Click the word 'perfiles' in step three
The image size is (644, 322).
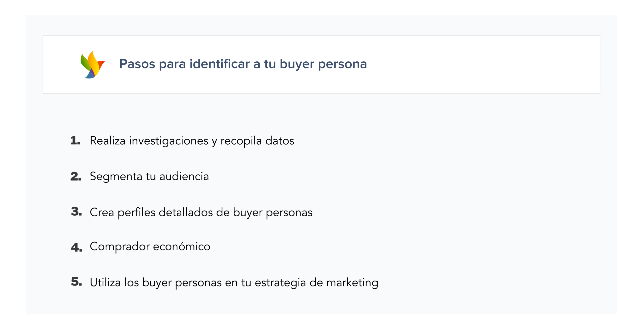pos(136,212)
